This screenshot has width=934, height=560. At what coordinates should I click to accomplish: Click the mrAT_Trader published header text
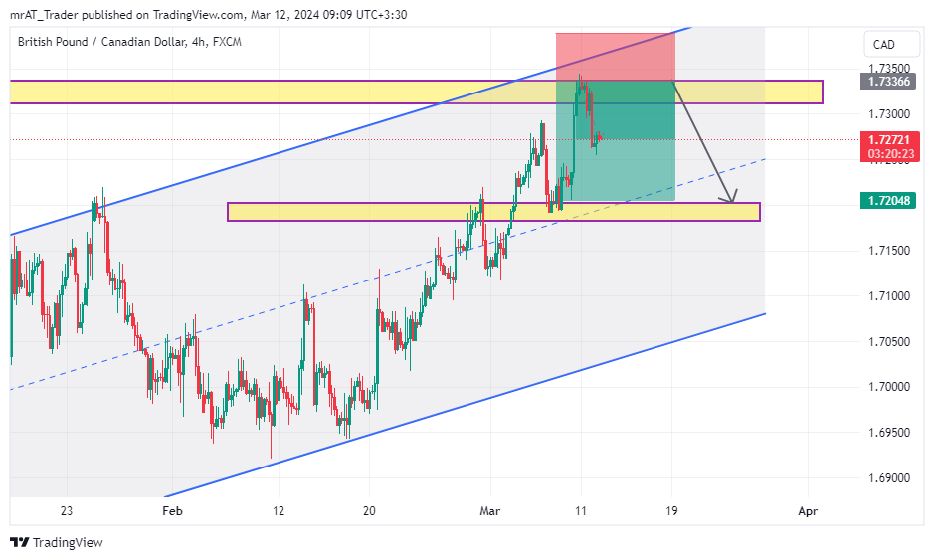tap(209, 14)
